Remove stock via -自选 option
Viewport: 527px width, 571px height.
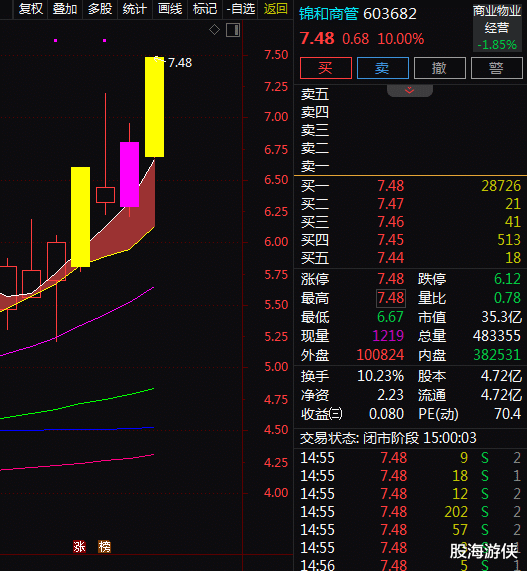pos(241,8)
